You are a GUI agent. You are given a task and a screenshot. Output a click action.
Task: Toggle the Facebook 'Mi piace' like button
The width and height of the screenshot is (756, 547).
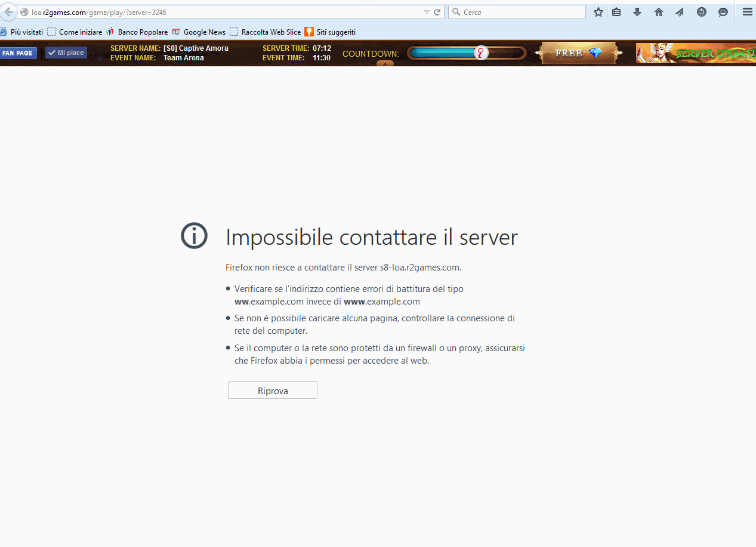point(66,53)
